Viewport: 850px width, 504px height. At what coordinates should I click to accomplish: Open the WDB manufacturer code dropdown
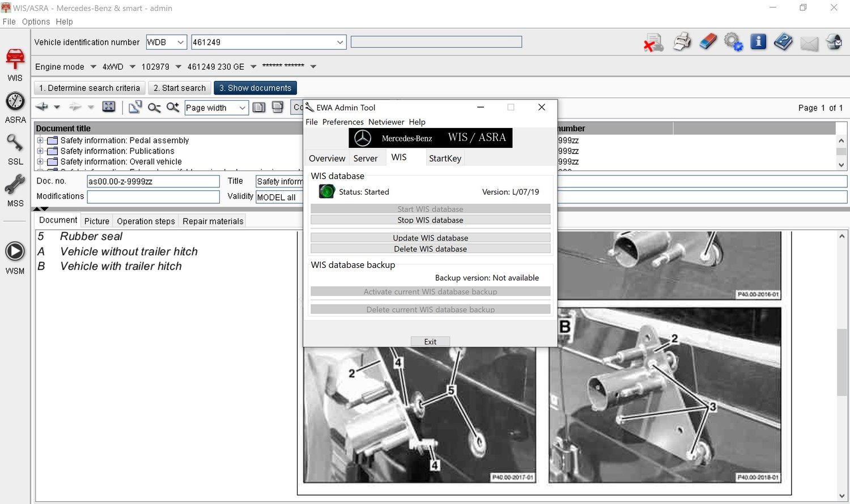(x=180, y=42)
